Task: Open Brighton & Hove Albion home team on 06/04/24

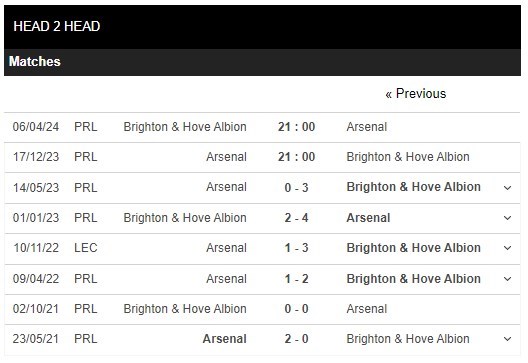Action: (x=185, y=127)
